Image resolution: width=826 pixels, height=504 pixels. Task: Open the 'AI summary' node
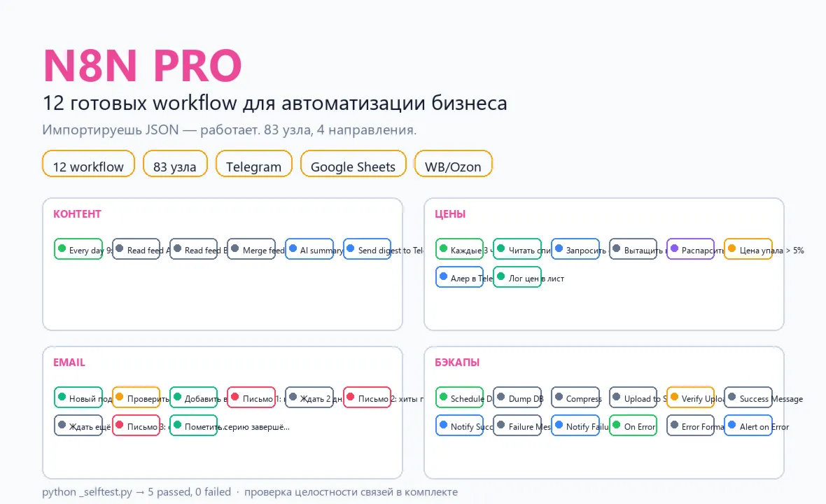(x=309, y=249)
